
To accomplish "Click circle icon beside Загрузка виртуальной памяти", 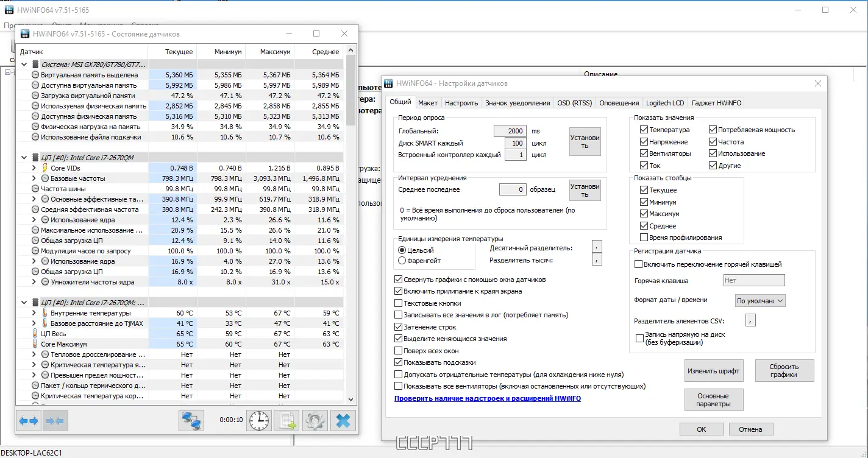I will 35,96.
